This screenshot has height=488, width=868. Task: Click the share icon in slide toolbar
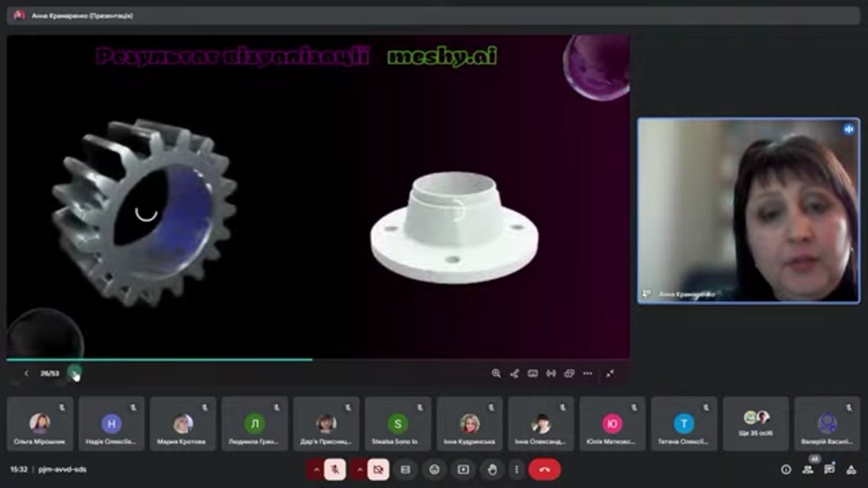tap(514, 374)
